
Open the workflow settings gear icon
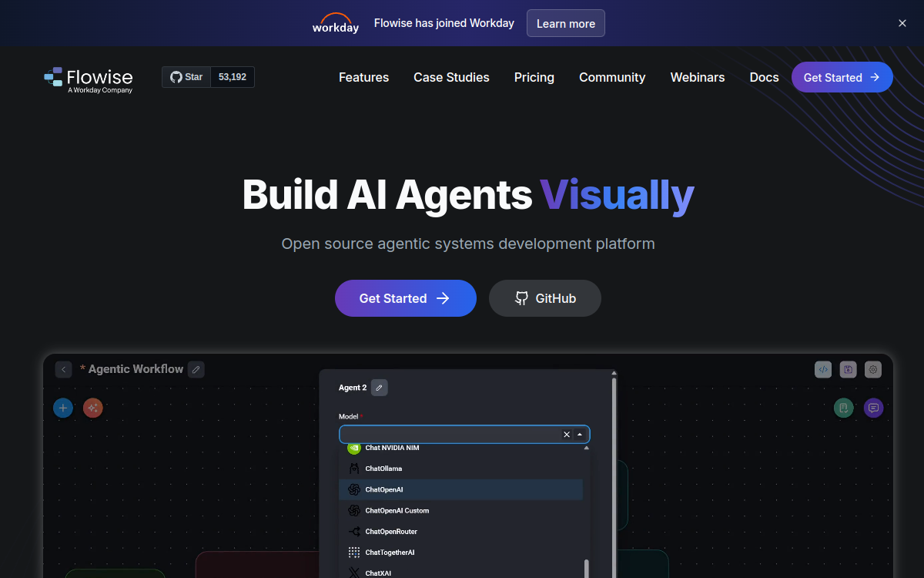(873, 369)
